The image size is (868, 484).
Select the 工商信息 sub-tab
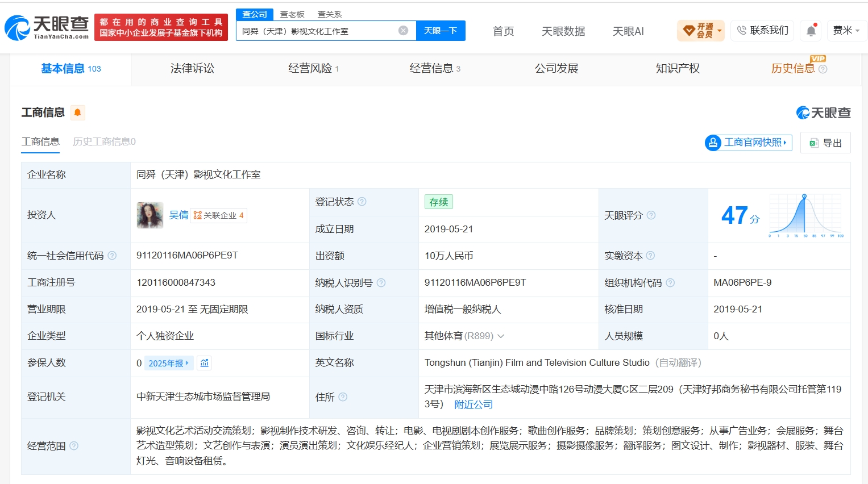[40, 141]
